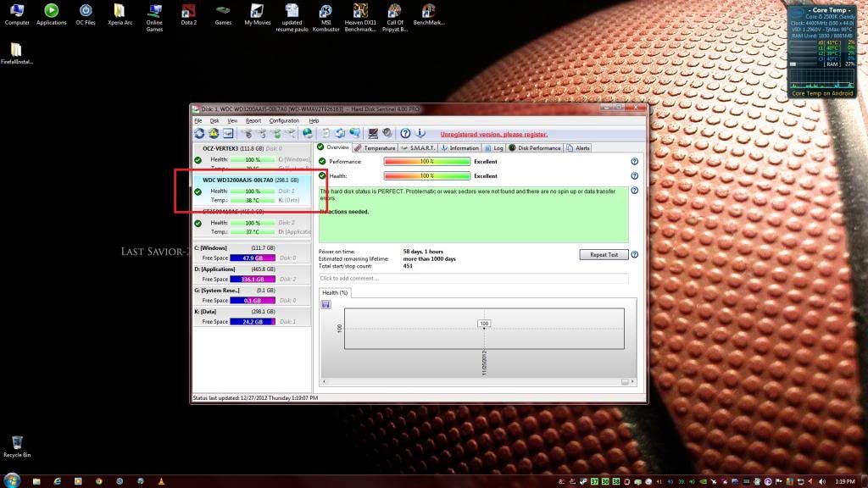Click the save icon above the health graph

click(x=326, y=303)
